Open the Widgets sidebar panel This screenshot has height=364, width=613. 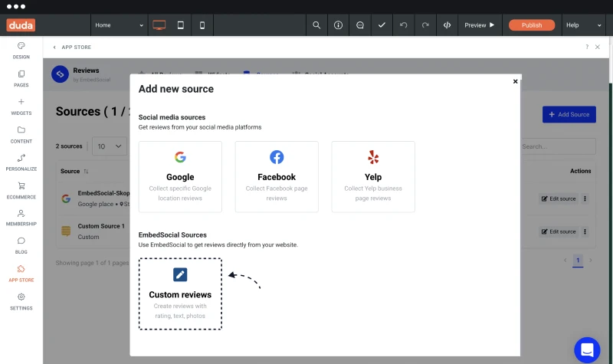[21, 107]
